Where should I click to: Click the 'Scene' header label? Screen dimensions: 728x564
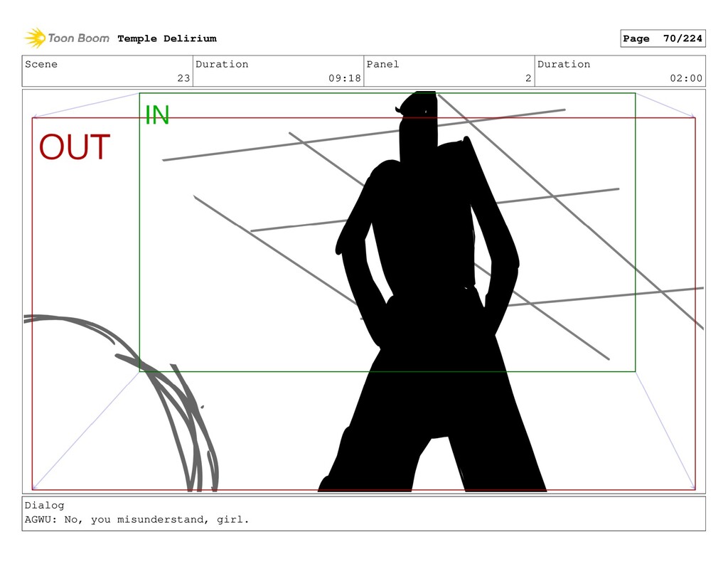point(41,64)
